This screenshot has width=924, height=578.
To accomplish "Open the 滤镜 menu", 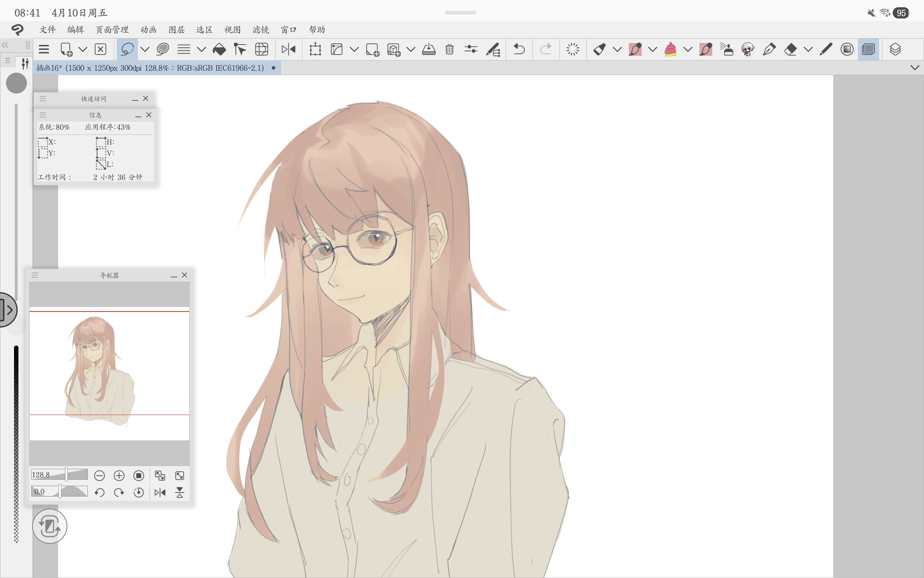I will coord(261,30).
